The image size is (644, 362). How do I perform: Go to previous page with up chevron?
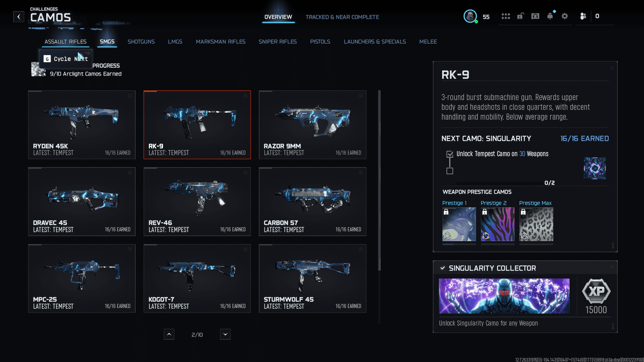(169, 334)
